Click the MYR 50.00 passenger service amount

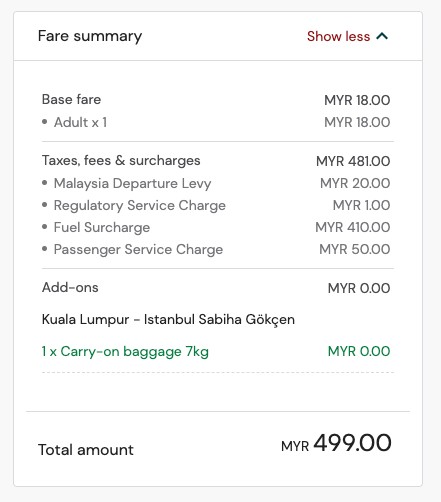355,249
